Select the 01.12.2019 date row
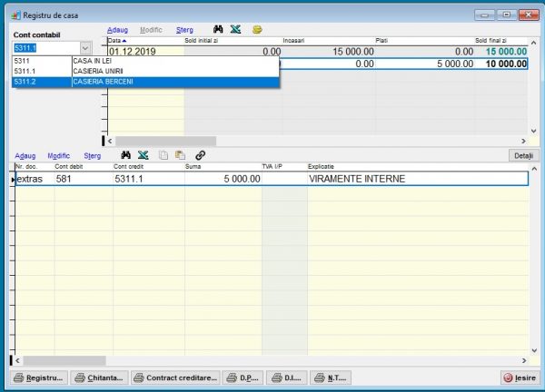The image size is (545, 392). click(x=133, y=52)
